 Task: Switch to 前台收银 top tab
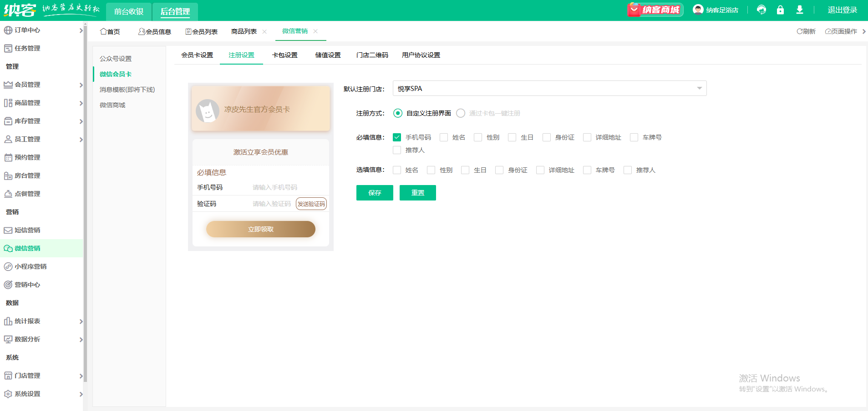(x=129, y=11)
